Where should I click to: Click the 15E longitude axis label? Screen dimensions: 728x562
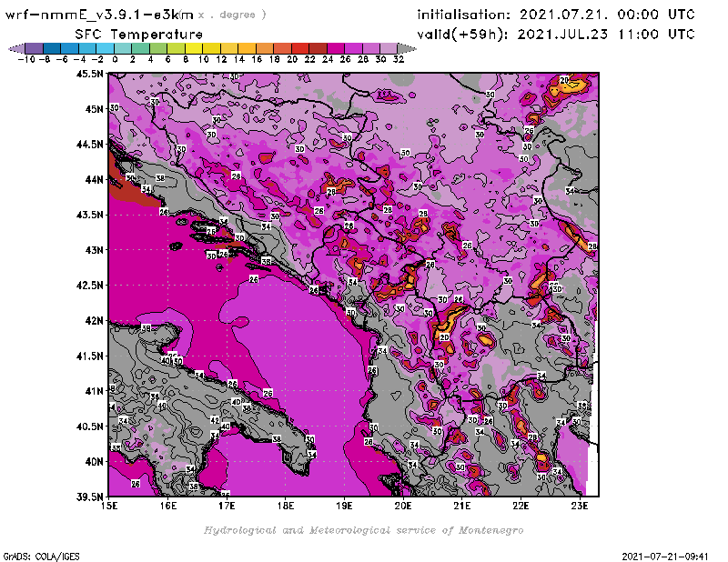click(109, 505)
